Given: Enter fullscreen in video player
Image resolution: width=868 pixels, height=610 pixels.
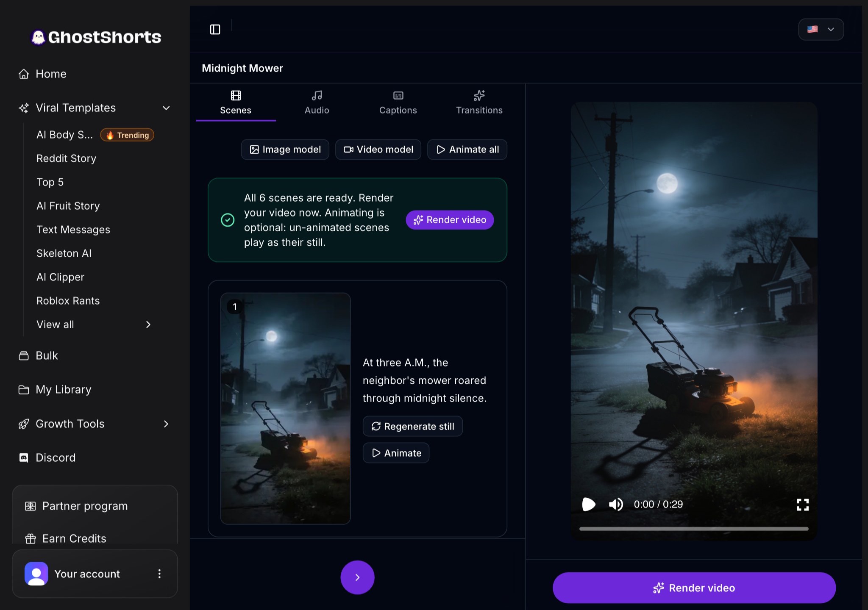Looking at the screenshot, I should pos(802,504).
